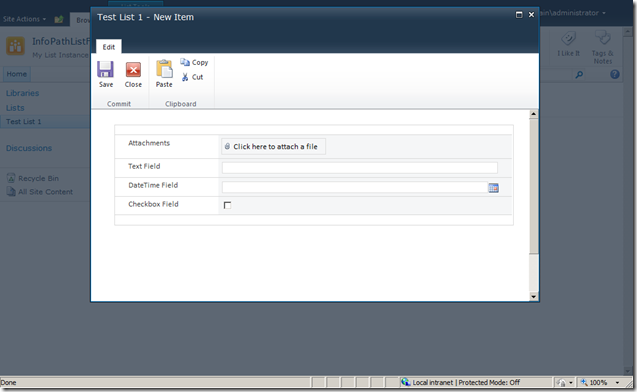
Task: Click navigate-up icon beside Site Actions
Action: [x=59, y=19]
